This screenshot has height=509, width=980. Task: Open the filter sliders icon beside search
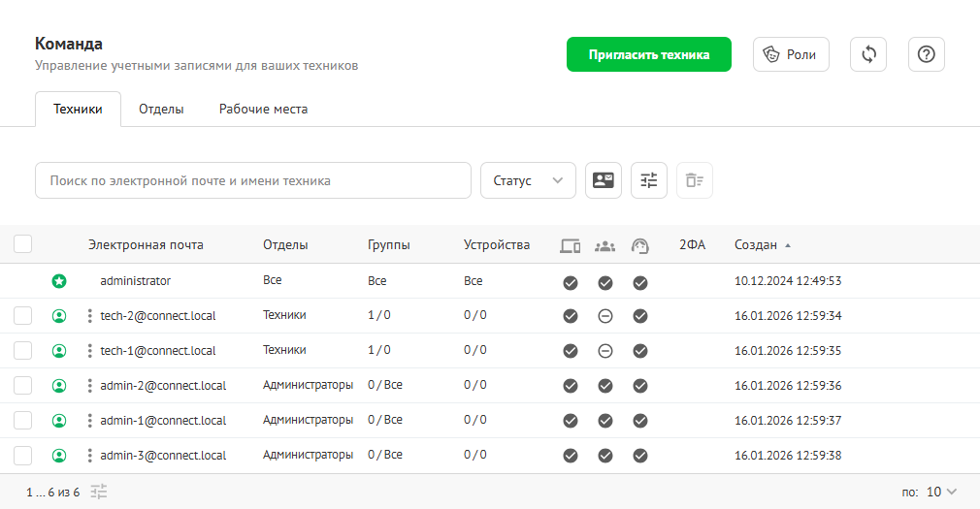click(x=649, y=180)
